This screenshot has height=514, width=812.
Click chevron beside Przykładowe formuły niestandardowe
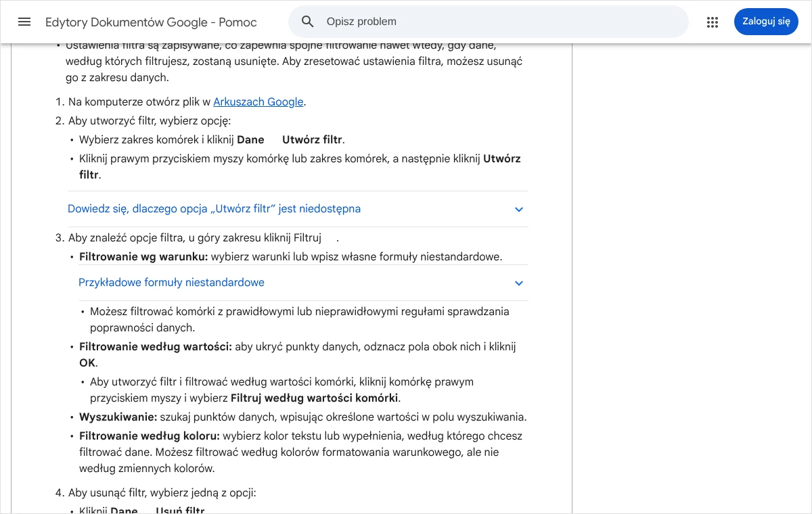(x=519, y=283)
